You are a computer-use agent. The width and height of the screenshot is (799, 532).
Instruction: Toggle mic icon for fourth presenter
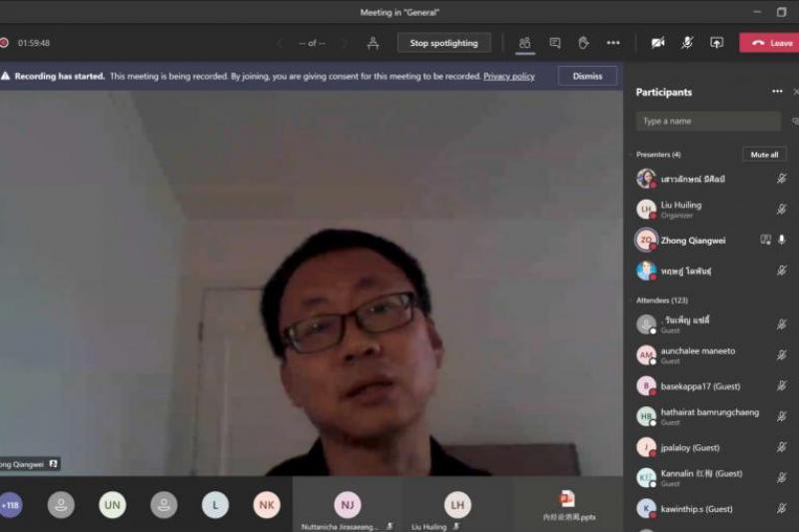[782, 270]
